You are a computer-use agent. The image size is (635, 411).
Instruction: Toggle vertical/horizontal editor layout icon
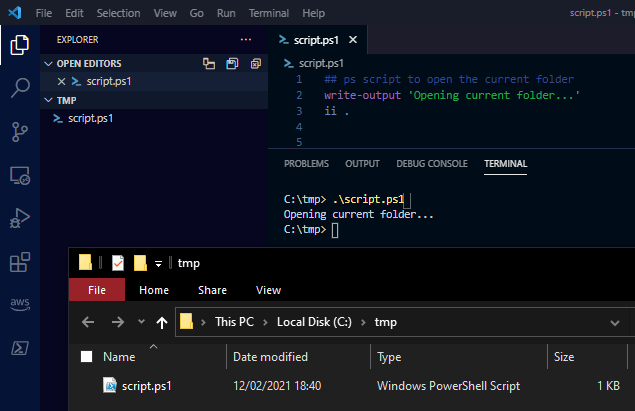pos(209,64)
